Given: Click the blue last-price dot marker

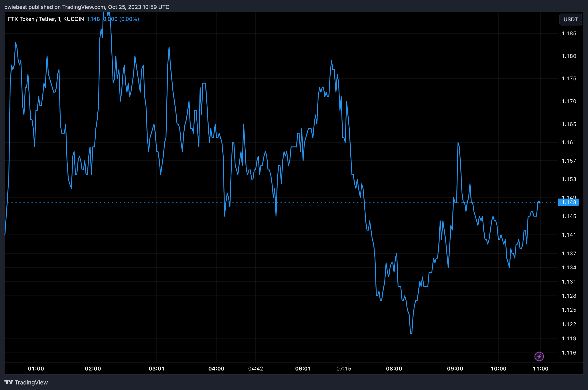Looking at the screenshot, I should pos(539,202).
